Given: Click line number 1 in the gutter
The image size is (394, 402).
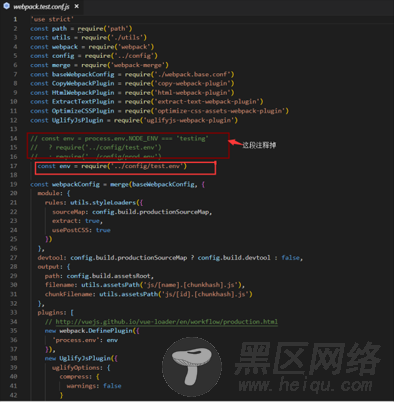Looking at the screenshot, I should [x=15, y=19].
